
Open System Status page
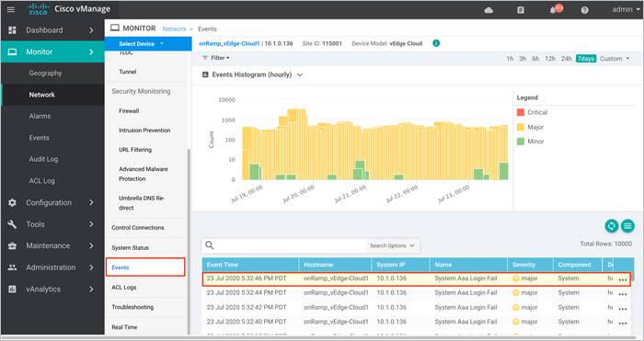tap(131, 248)
